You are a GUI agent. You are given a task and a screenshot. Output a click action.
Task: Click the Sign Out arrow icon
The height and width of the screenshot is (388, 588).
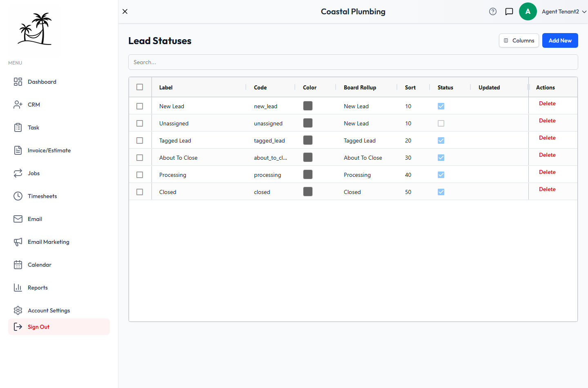click(x=18, y=327)
